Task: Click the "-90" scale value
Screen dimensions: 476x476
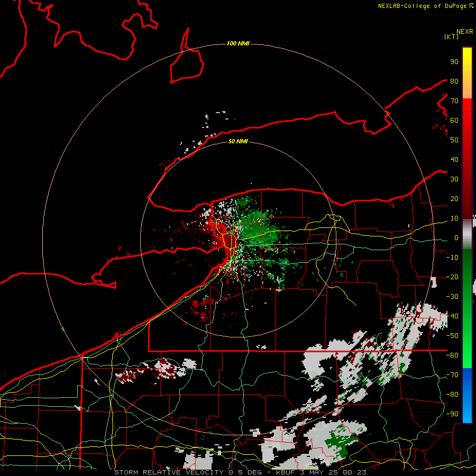Action: tap(452, 414)
